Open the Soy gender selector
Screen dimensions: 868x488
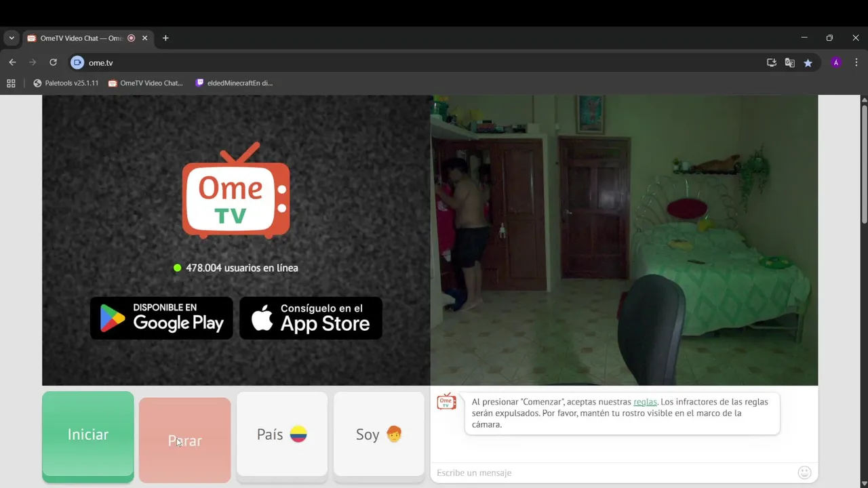pyautogui.click(x=379, y=436)
